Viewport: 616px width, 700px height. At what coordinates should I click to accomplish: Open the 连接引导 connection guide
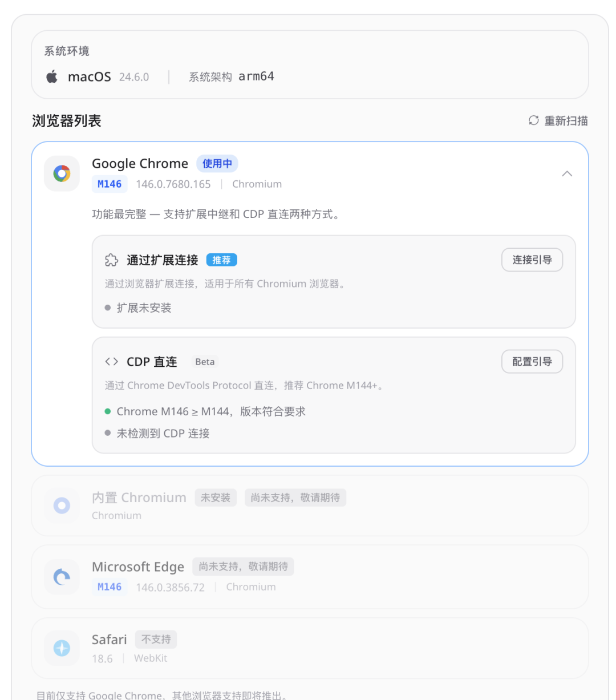(532, 260)
